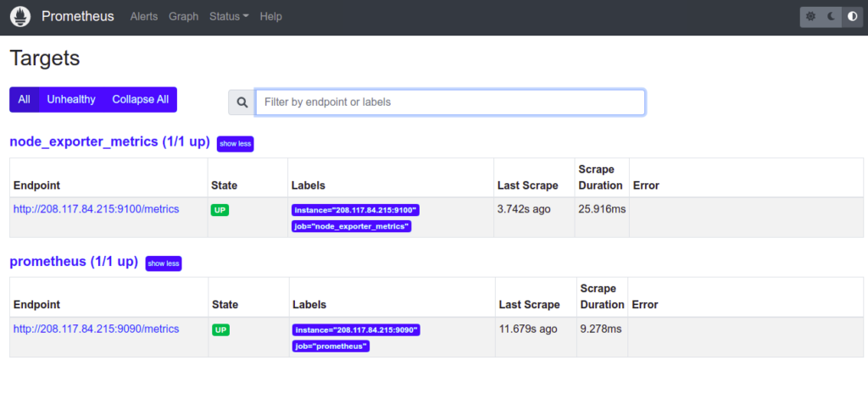The width and height of the screenshot is (868, 404).
Task: Click the magnifier search icon
Action: pos(242,102)
